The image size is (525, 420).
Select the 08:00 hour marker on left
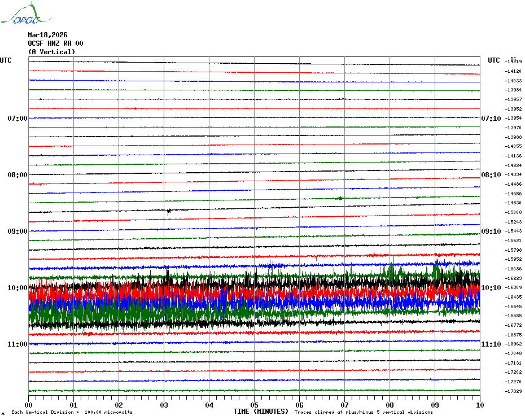pyautogui.click(x=17, y=175)
